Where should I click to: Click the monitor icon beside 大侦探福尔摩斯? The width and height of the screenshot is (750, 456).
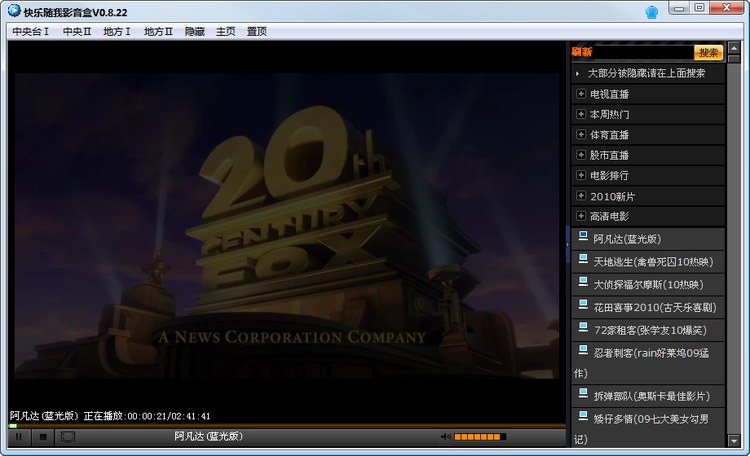(x=582, y=282)
